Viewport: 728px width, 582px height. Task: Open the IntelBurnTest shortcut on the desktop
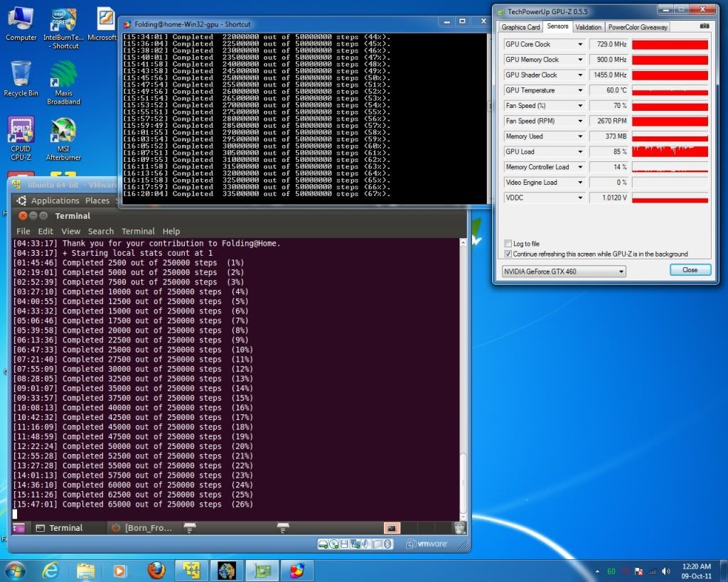(x=63, y=28)
